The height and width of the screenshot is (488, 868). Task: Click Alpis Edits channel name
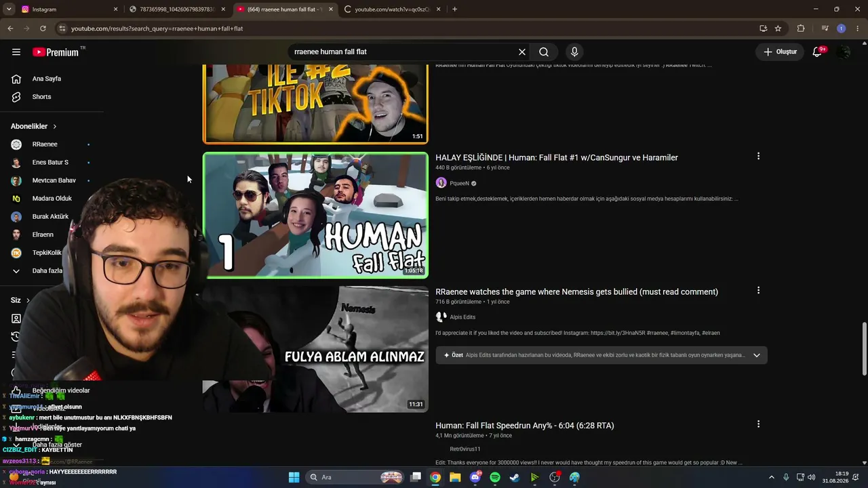point(462,317)
